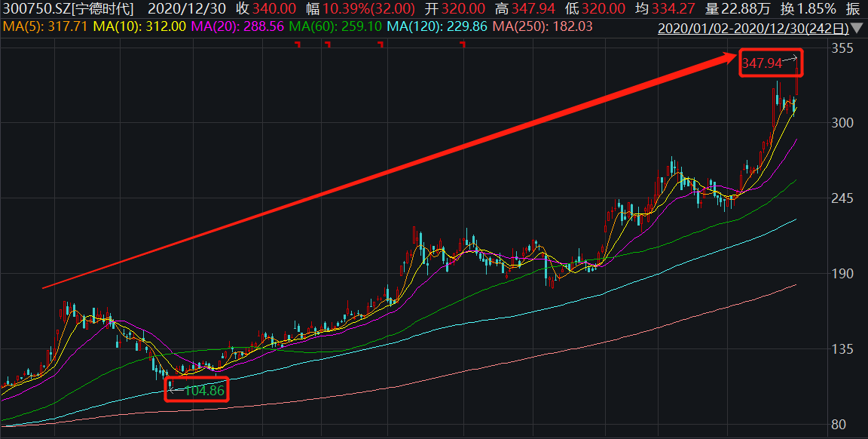Click the leftmost red event marker above chart
868x439 pixels.
click(x=298, y=43)
